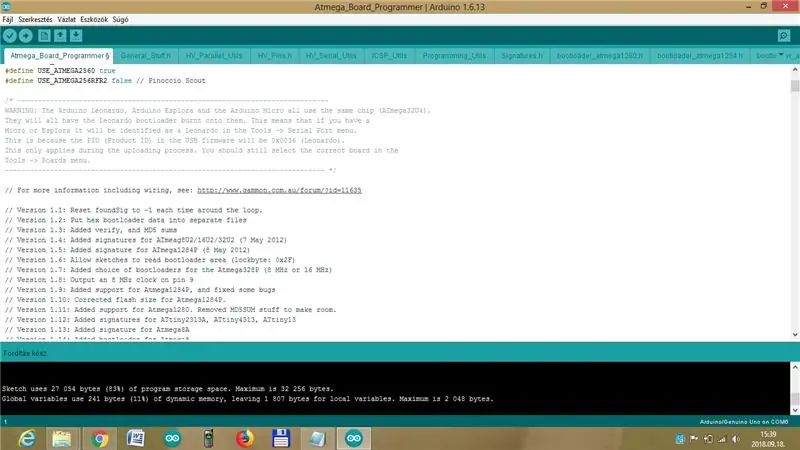Click the keyboard language tray icon
This screenshot has width=800, height=450.
pos(680,439)
